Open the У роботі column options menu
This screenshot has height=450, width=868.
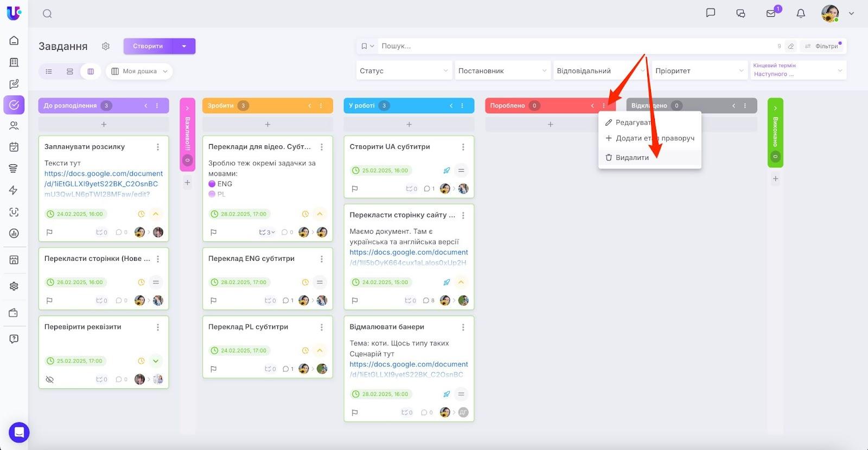pos(462,106)
